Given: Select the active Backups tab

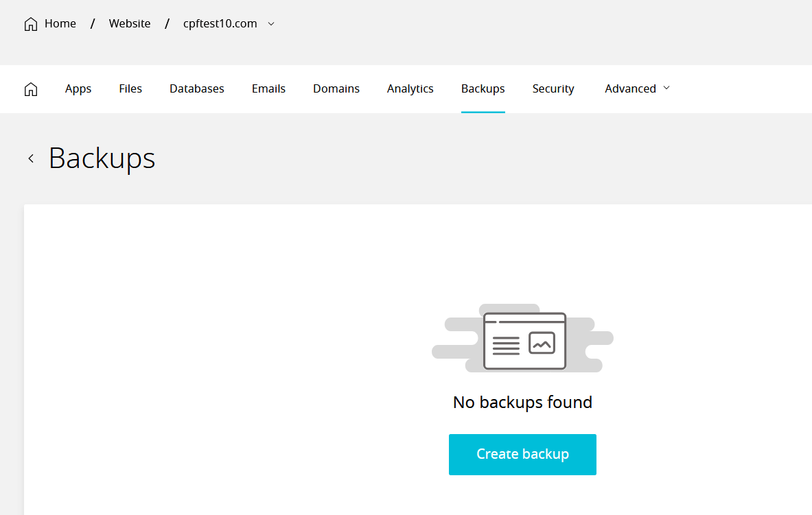Looking at the screenshot, I should pyautogui.click(x=483, y=88).
